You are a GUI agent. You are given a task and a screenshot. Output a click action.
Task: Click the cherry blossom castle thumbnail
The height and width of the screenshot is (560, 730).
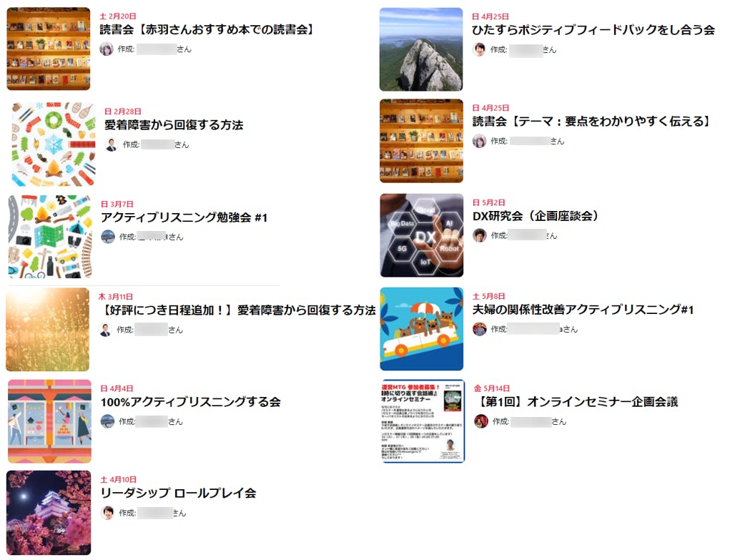click(49, 513)
